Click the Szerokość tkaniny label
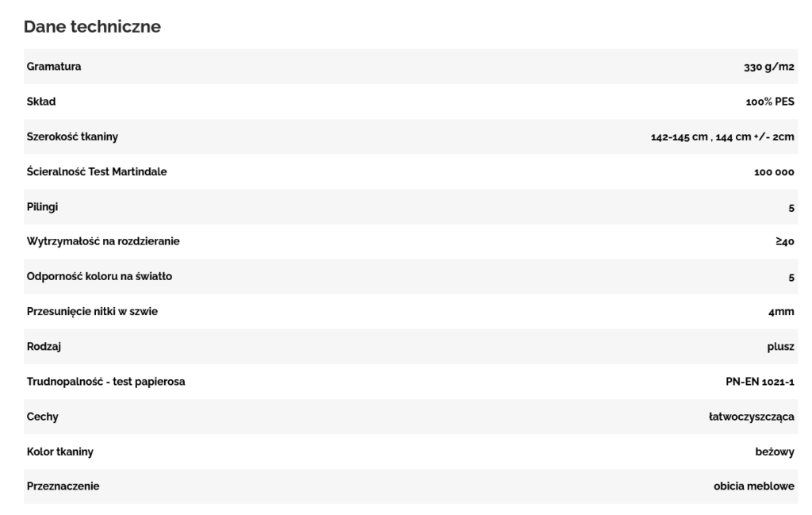Viewport: 812px width, 515px height. tap(72, 136)
